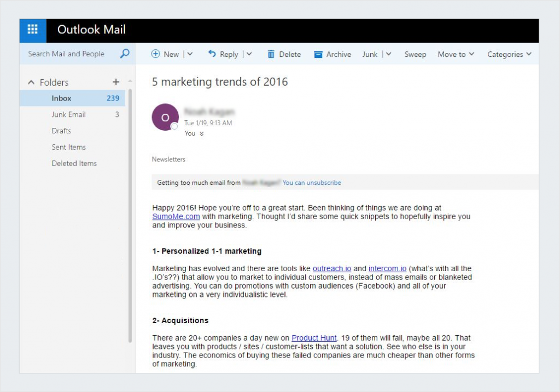Click the New message plus icon
Screen dimensions: 560x392
pos(155,54)
